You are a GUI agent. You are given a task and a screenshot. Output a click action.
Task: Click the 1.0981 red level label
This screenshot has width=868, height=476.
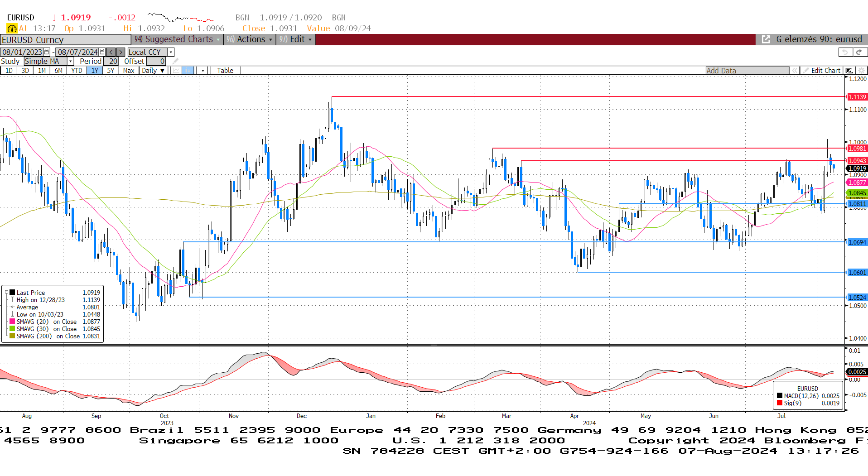[857, 149]
